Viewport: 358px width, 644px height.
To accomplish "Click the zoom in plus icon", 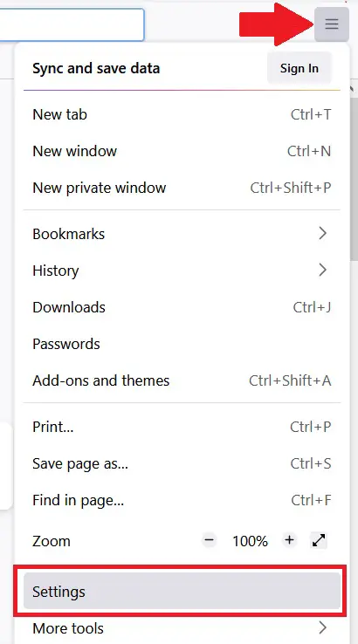I will coord(289,540).
